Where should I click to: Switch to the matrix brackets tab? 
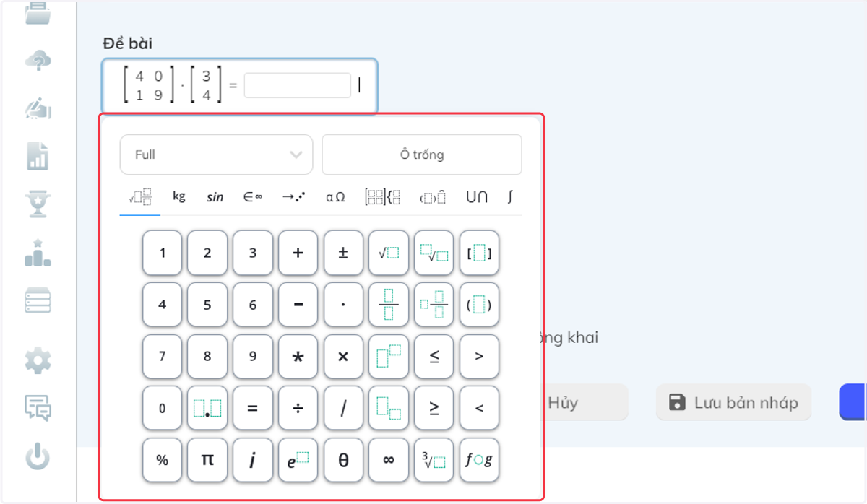tap(382, 196)
